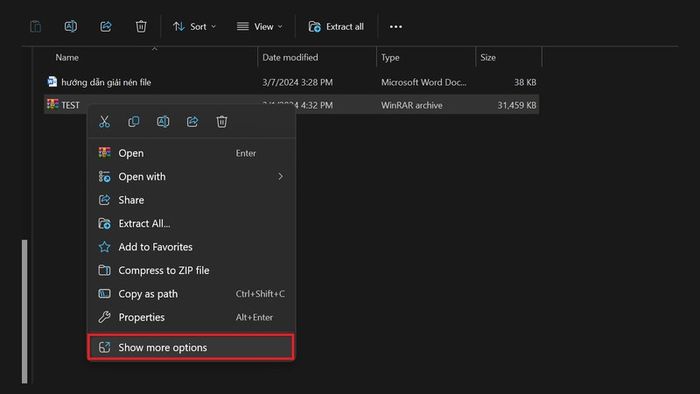Click the Share icon in context menu top row

pos(192,121)
